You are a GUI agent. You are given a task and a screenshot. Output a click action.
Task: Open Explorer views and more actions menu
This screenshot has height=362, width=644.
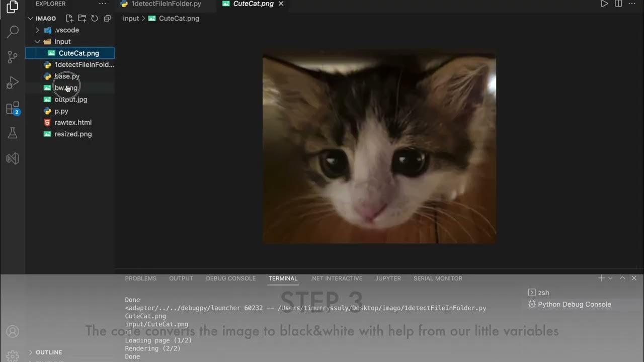(x=103, y=4)
